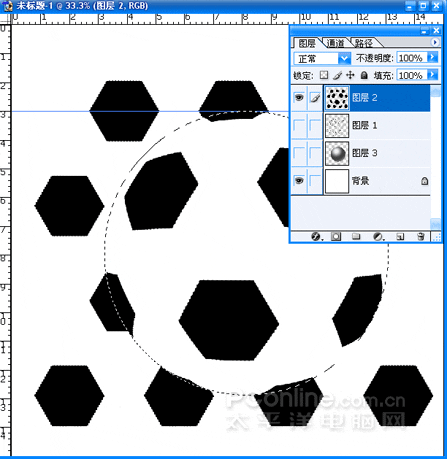Create a new layer set folder

pos(356,237)
